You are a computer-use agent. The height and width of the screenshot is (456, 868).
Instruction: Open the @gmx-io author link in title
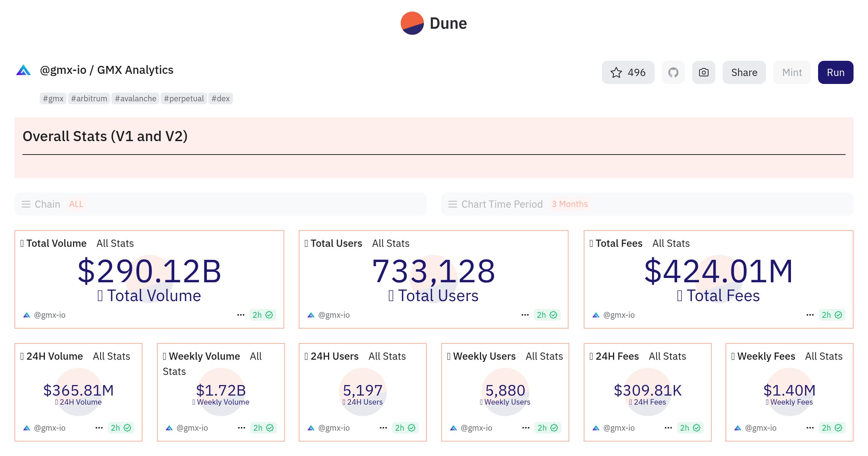[x=63, y=70]
